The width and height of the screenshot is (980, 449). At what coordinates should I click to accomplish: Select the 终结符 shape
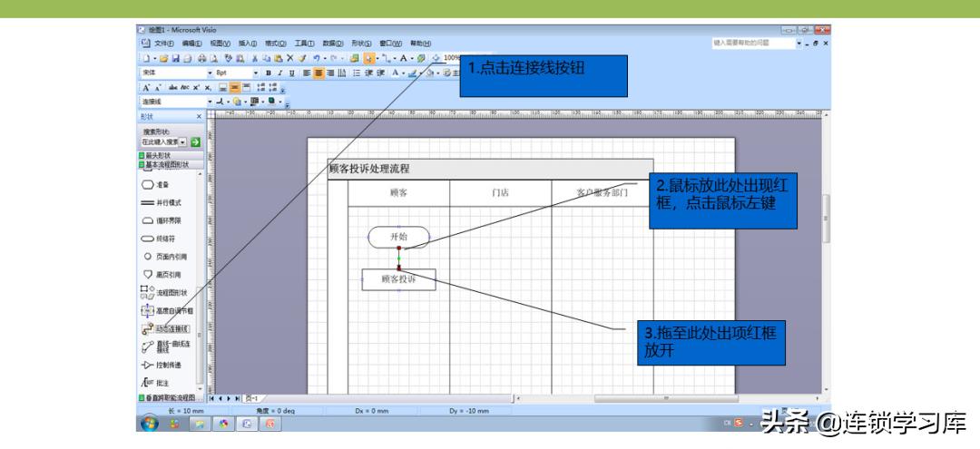click(159, 239)
